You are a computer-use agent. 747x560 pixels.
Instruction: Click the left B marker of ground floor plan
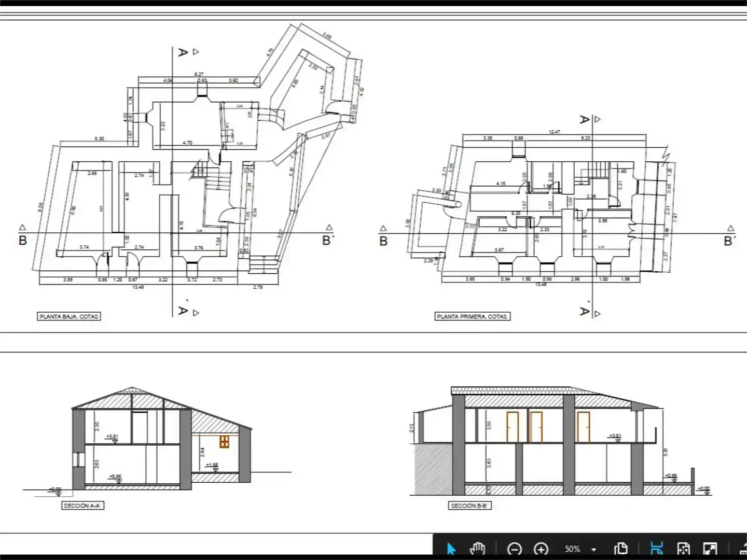23,241
